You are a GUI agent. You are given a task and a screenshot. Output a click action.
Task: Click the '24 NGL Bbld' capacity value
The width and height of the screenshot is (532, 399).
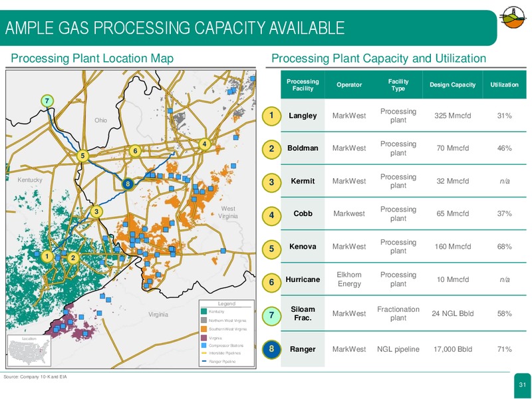pyautogui.click(x=453, y=313)
